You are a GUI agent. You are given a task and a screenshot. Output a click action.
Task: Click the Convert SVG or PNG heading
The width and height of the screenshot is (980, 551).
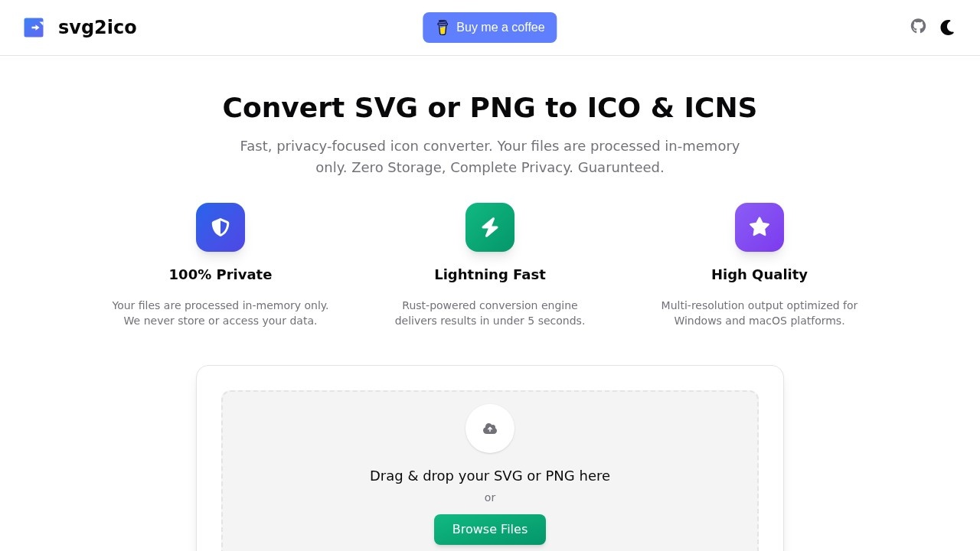(490, 107)
